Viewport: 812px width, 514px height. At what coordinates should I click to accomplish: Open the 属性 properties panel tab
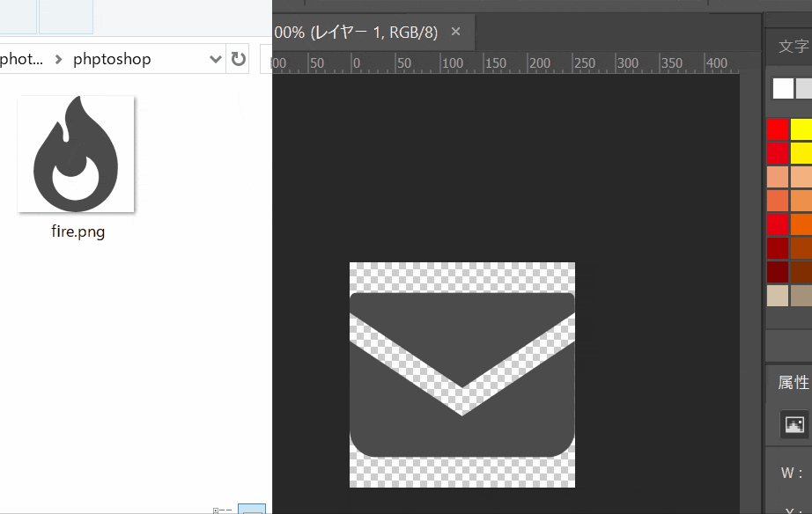pos(793,382)
